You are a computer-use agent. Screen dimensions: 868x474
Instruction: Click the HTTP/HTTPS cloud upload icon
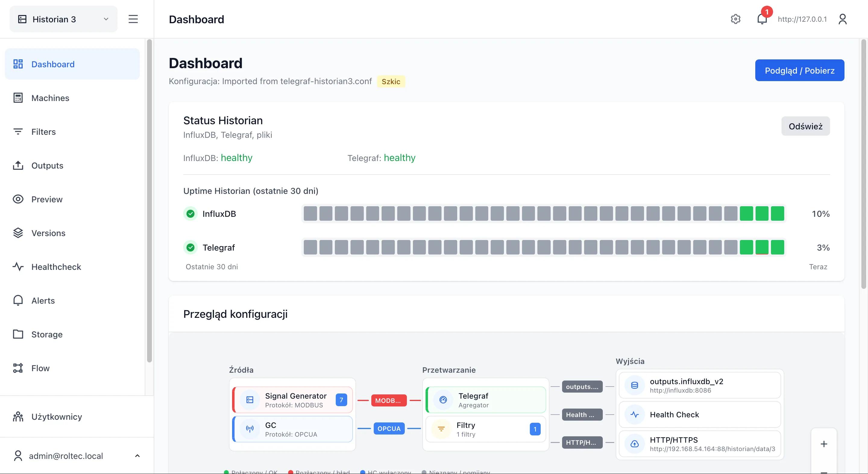(634, 444)
